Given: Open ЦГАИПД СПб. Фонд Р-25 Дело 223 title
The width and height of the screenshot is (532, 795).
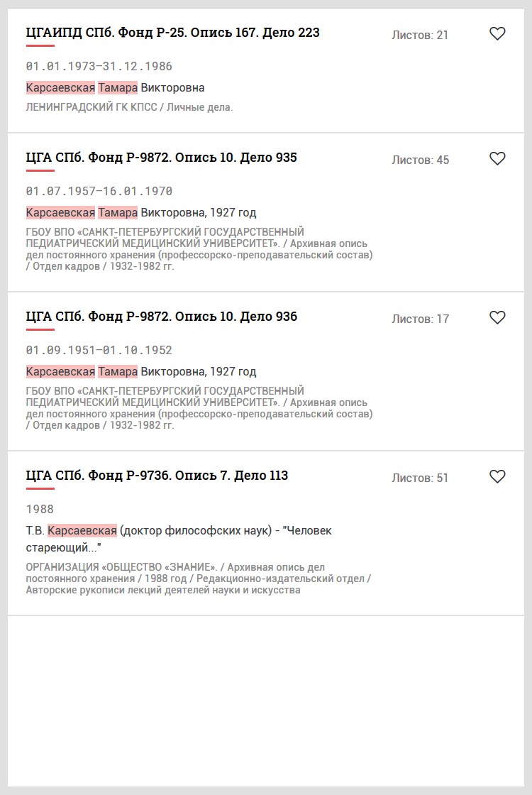Looking at the screenshot, I should coord(172,33).
